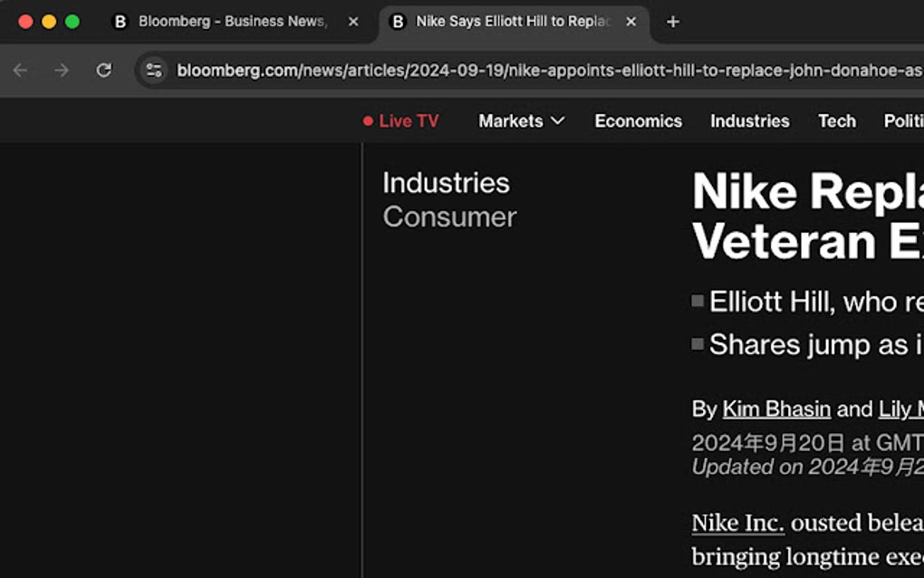
Task: Open site information icon in address bar
Action: coord(154,70)
